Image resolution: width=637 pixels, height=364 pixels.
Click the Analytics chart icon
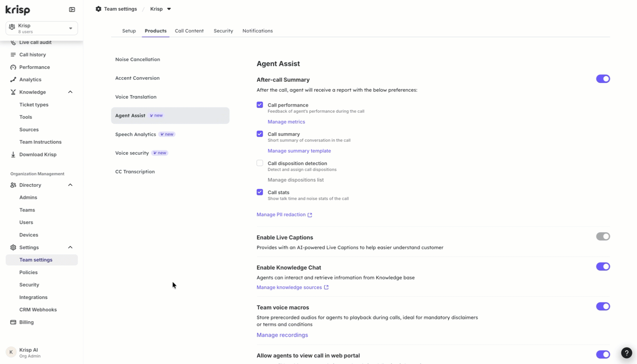click(x=13, y=80)
